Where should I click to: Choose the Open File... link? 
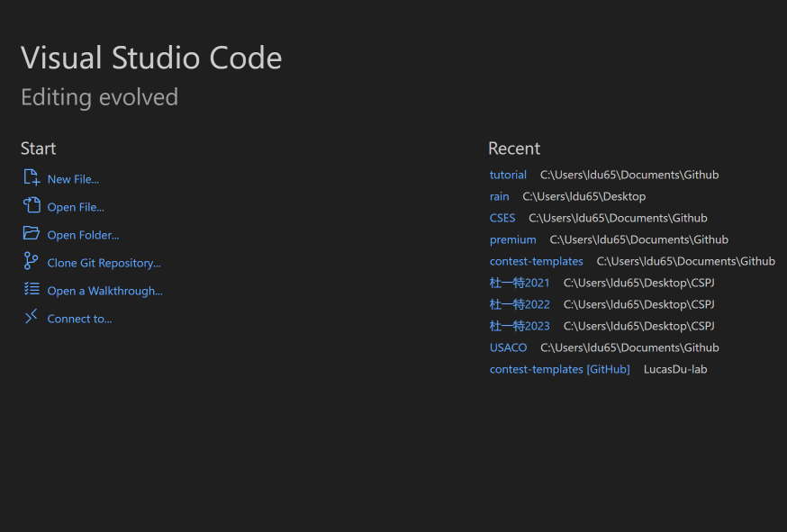point(76,207)
